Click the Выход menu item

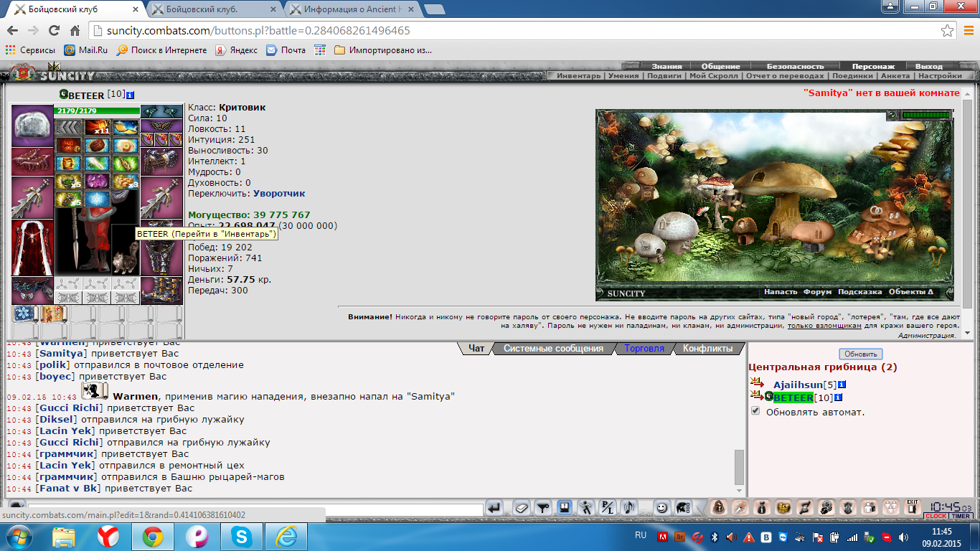point(929,66)
